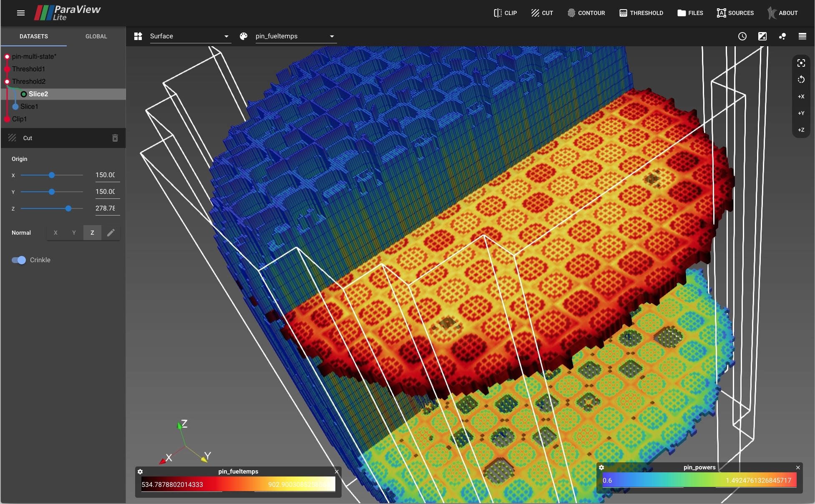Open the Files browser
Viewport: 815px width, 504px height.
(690, 13)
